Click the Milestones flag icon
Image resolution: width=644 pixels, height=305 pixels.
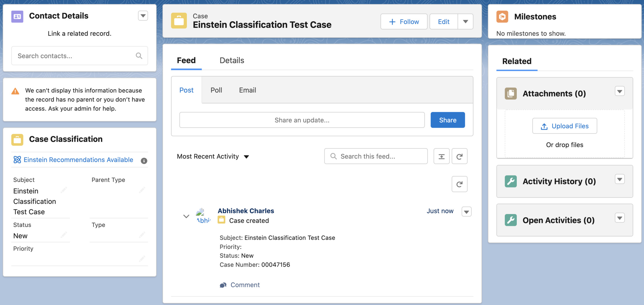(502, 16)
